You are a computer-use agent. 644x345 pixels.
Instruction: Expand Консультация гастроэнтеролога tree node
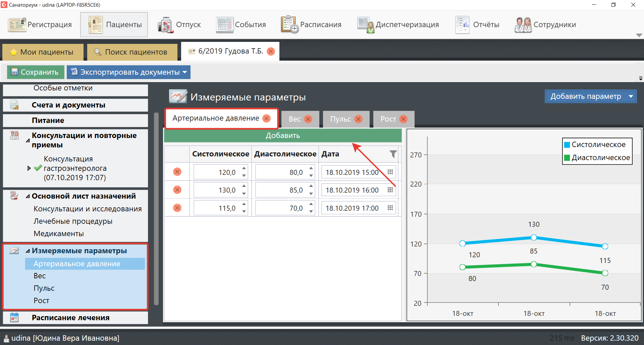pos(29,168)
